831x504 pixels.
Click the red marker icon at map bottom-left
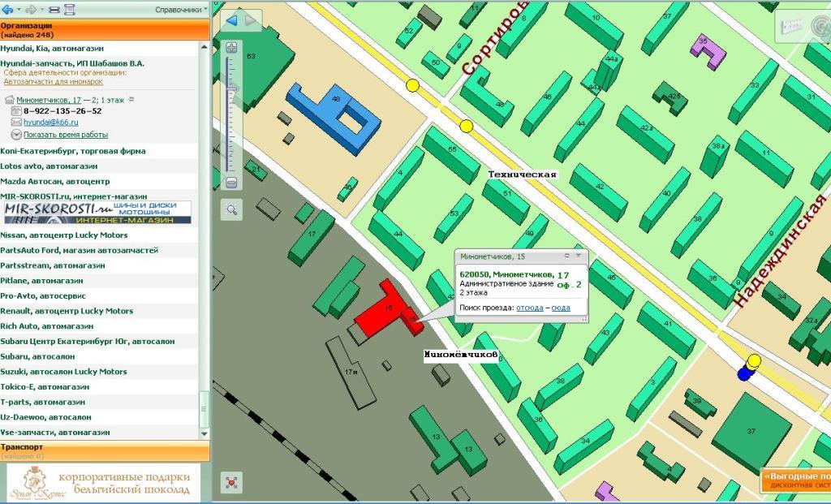(232, 483)
